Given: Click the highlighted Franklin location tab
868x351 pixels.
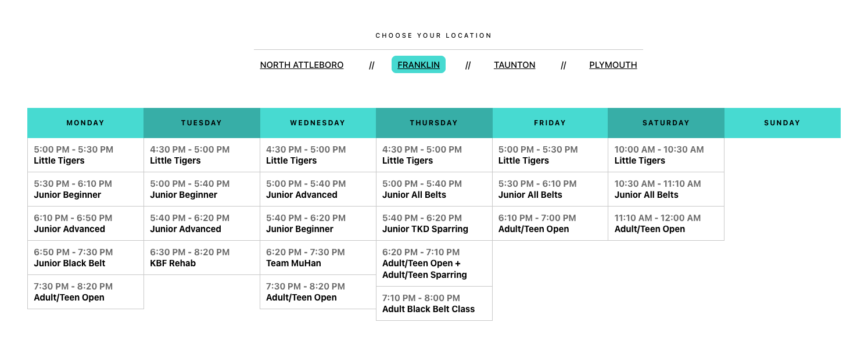Looking at the screenshot, I should click(x=418, y=65).
